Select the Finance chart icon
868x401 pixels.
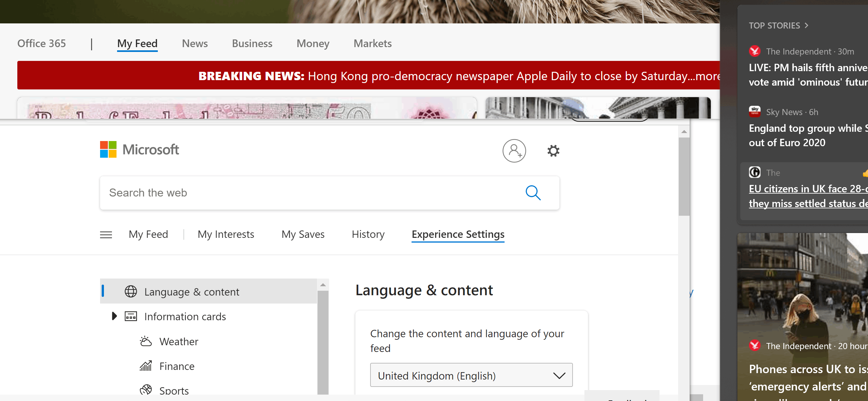tap(146, 366)
